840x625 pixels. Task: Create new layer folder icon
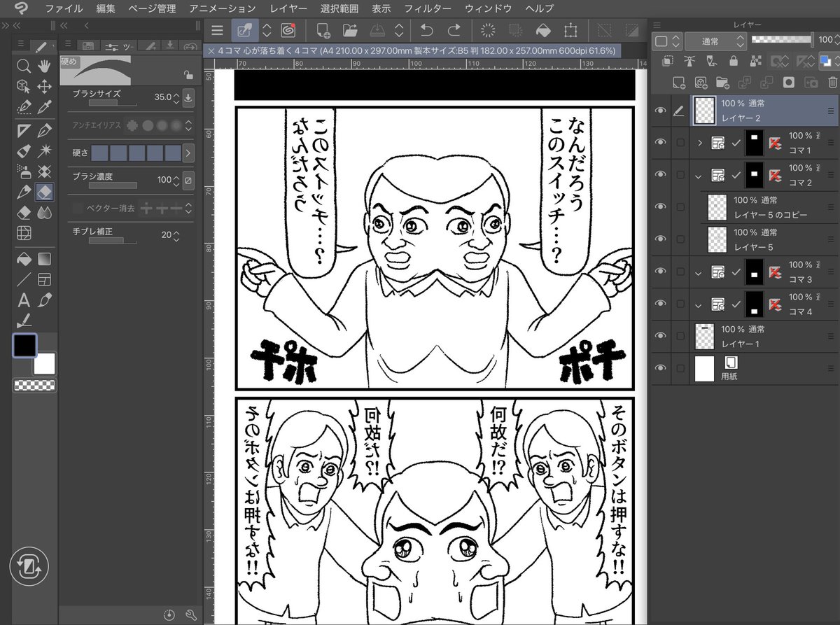[723, 83]
